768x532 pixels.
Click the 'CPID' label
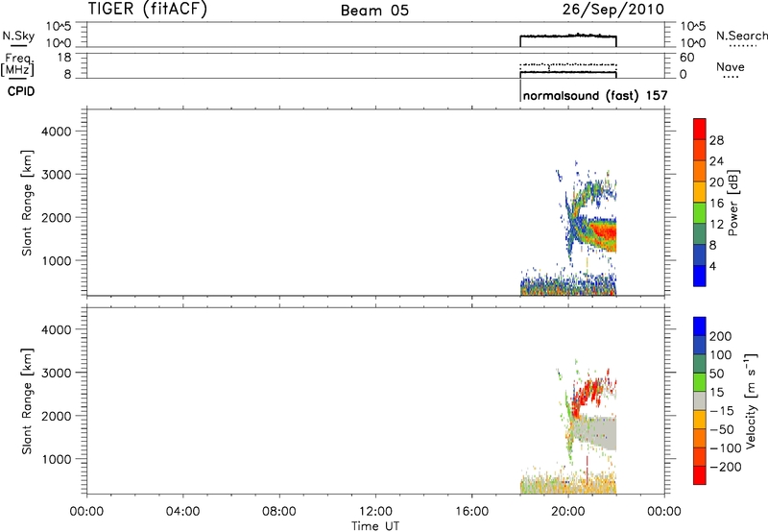(21, 91)
